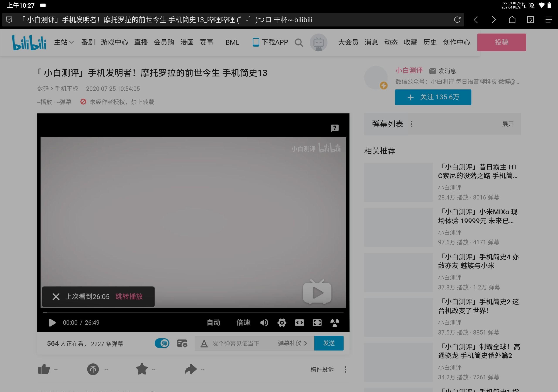558x392 pixels.
Task: Open 会员购 nav item
Action: tap(164, 42)
